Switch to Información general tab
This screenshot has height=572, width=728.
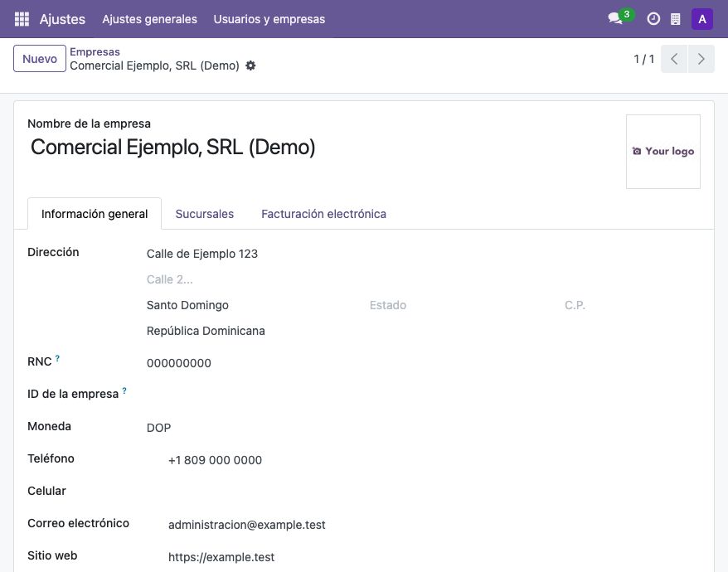(x=95, y=214)
